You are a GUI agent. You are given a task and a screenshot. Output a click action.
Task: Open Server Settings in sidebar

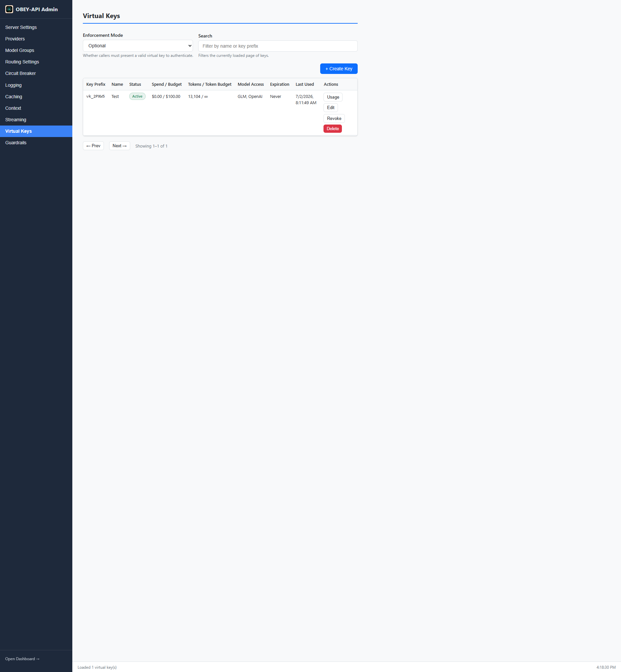36,27
